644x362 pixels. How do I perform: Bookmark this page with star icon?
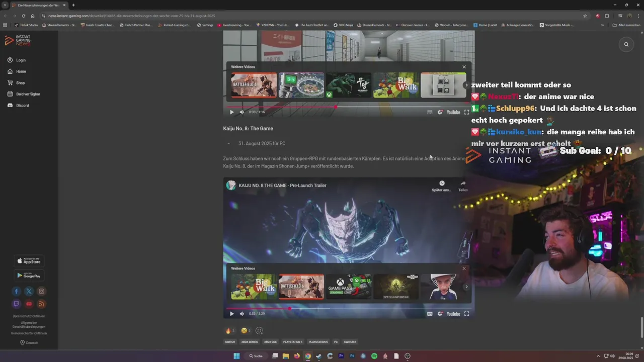(x=585, y=16)
